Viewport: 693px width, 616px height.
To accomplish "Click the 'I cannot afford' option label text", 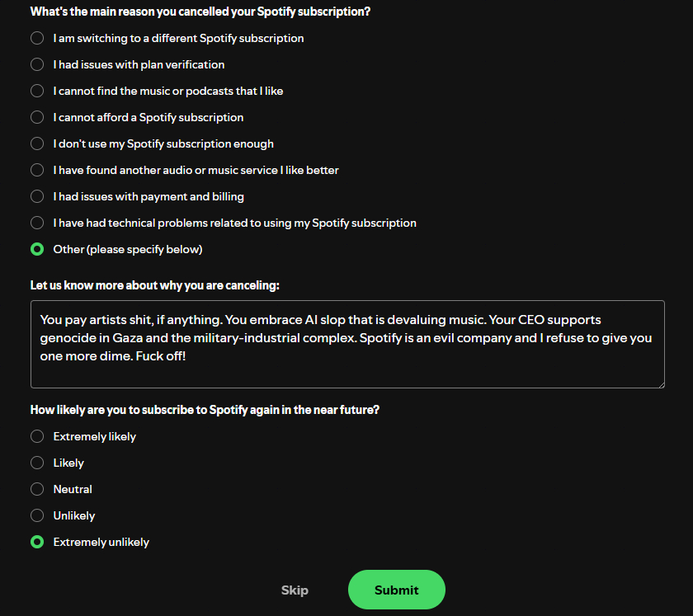I will (x=148, y=117).
